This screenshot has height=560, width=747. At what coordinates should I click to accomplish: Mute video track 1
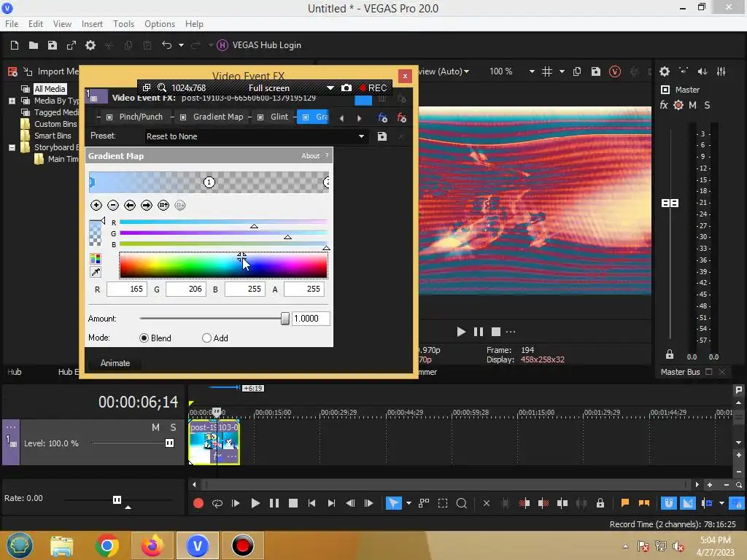[155, 427]
